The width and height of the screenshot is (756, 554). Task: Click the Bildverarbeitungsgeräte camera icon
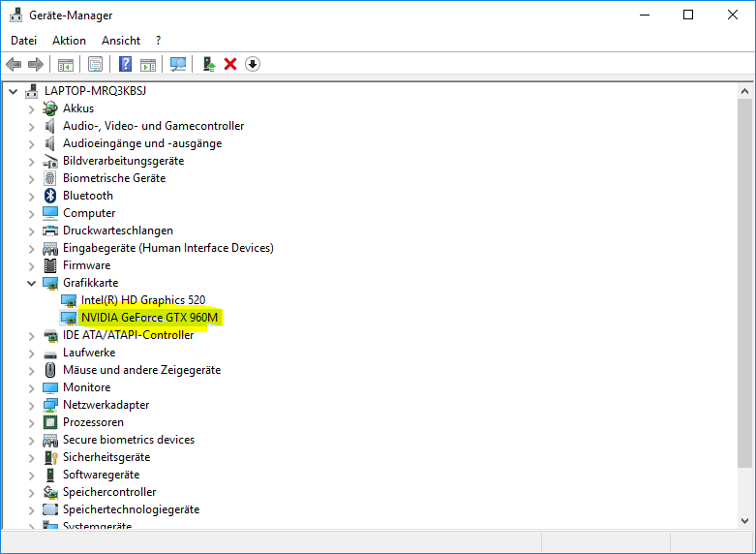click(50, 161)
